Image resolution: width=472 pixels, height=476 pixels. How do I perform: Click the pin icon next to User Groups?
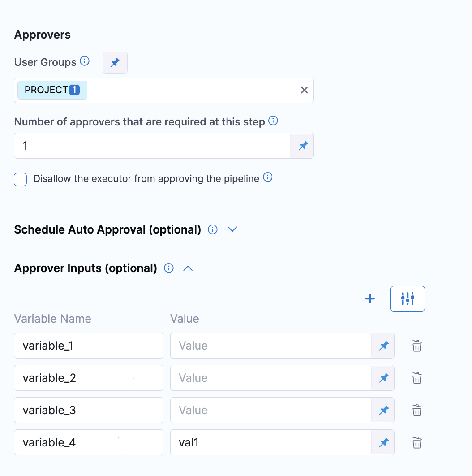[x=115, y=63]
